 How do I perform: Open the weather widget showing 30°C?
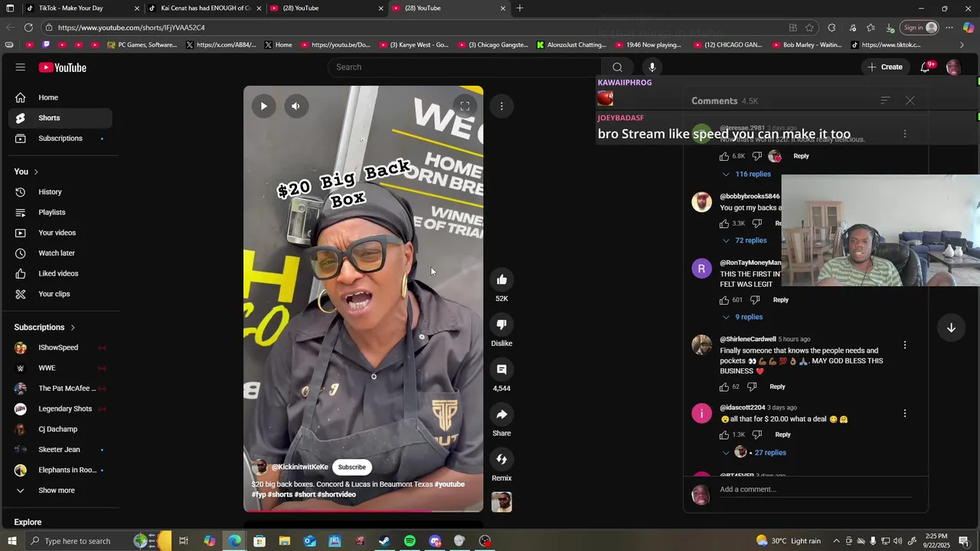(x=788, y=541)
